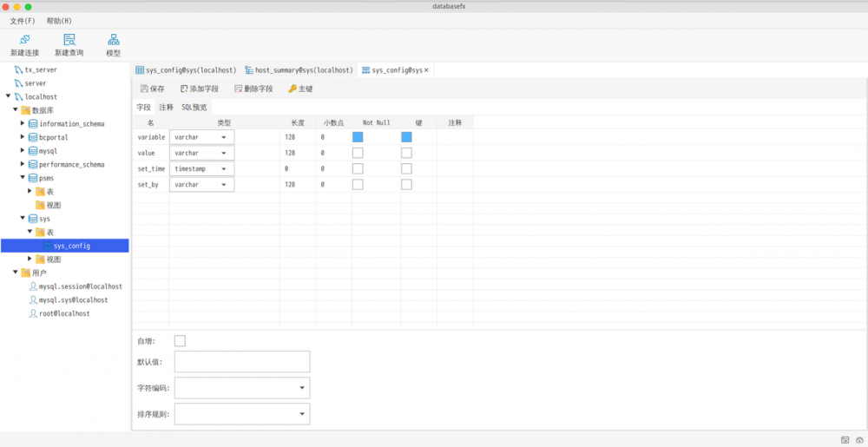
Task: Open the 帮助(H) menu
Action: point(59,21)
